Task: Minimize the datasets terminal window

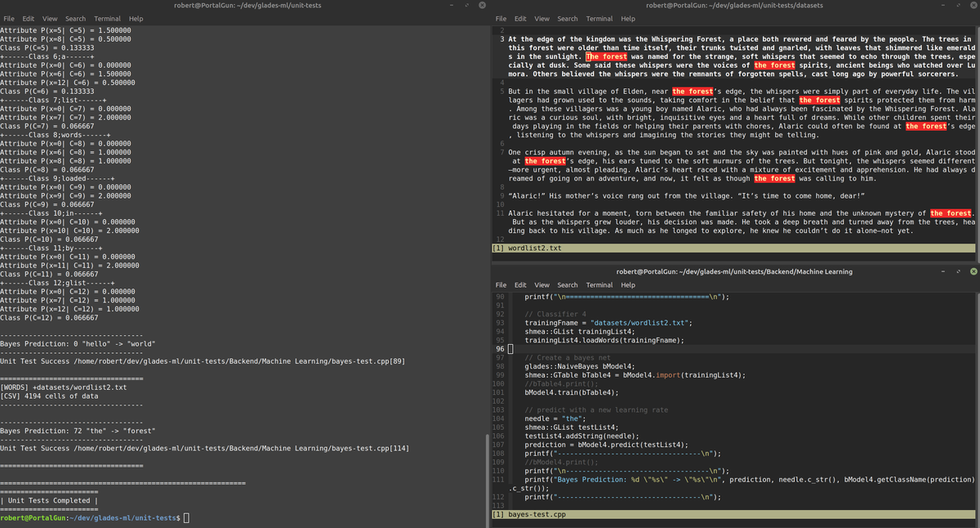Action: click(x=943, y=5)
